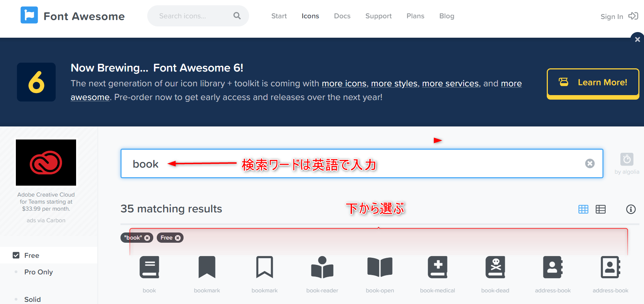The width and height of the screenshot is (644, 304).
Task: Click the magnifier icon in top search
Action: (237, 16)
